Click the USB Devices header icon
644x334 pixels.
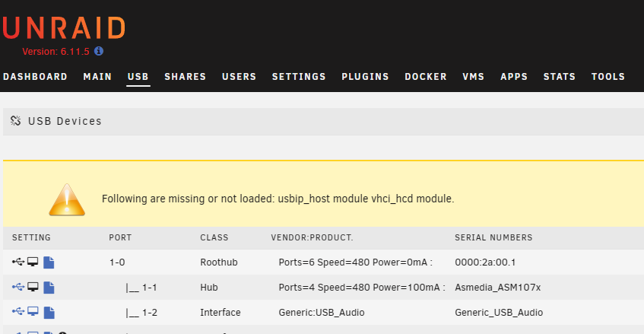pos(16,121)
